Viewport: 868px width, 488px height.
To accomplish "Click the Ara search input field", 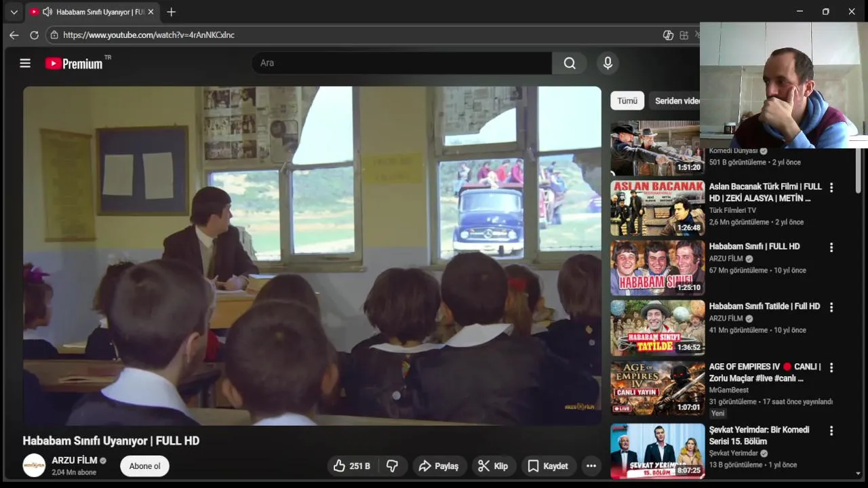I will point(401,63).
